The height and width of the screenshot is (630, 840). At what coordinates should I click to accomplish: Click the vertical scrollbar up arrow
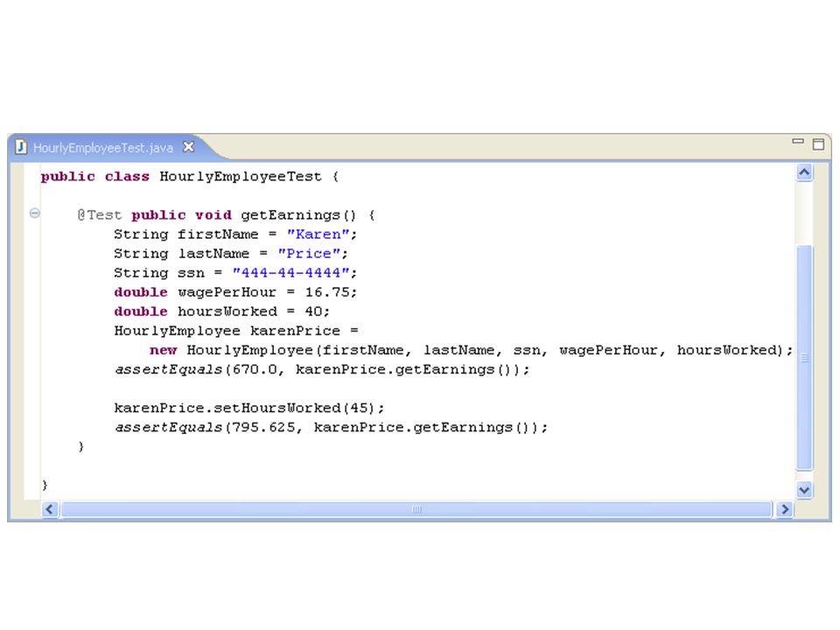click(804, 172)
